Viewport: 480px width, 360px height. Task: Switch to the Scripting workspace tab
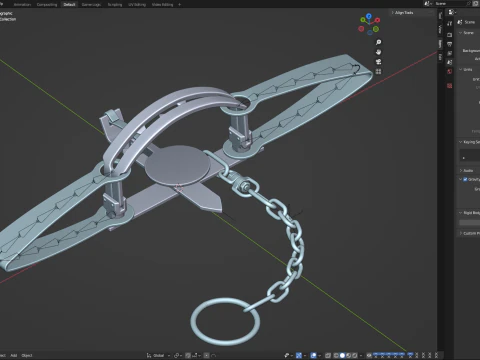click(115, 4)
